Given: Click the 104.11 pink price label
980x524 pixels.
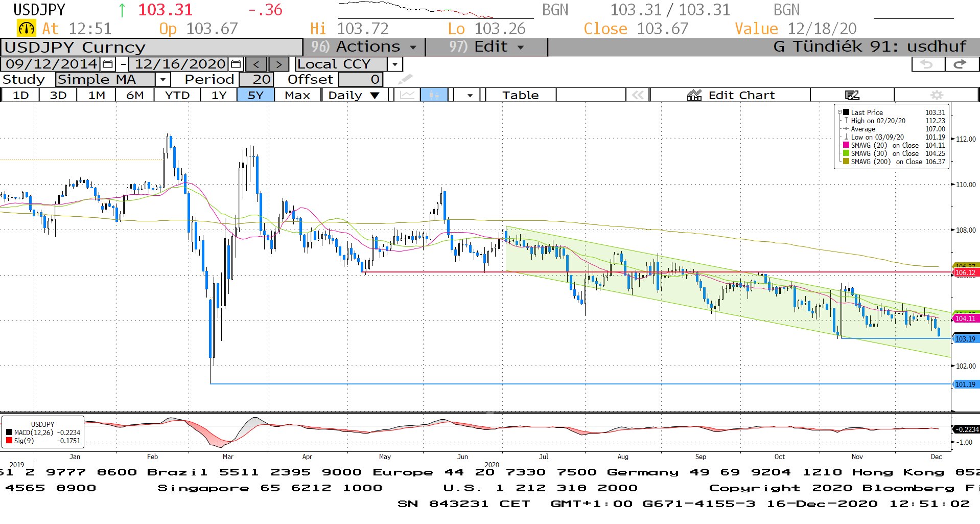Looking at the screenshot, I should [965, 318].
